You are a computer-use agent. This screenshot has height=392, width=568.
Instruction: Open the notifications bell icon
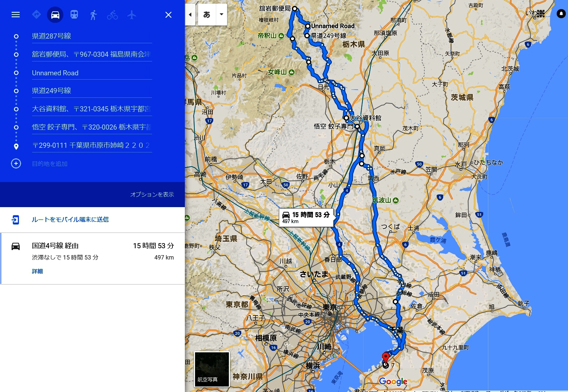[561, 14]
